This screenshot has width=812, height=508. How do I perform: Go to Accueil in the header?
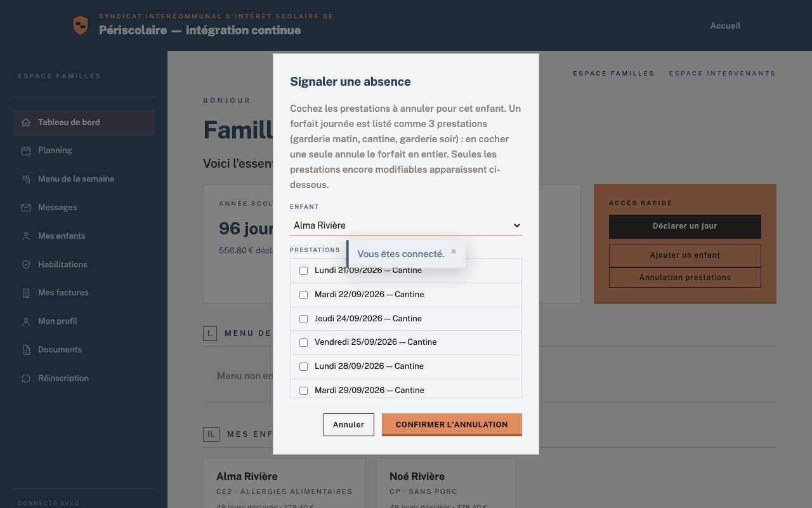pos(725,26)
